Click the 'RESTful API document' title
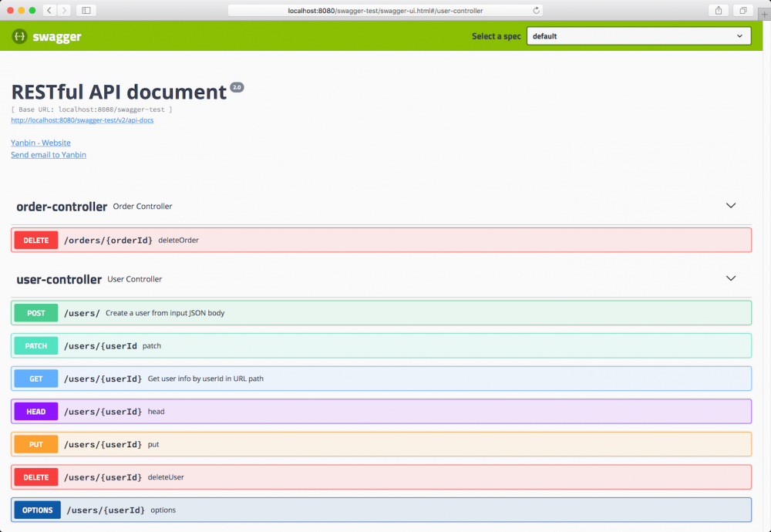 (119, 92)
